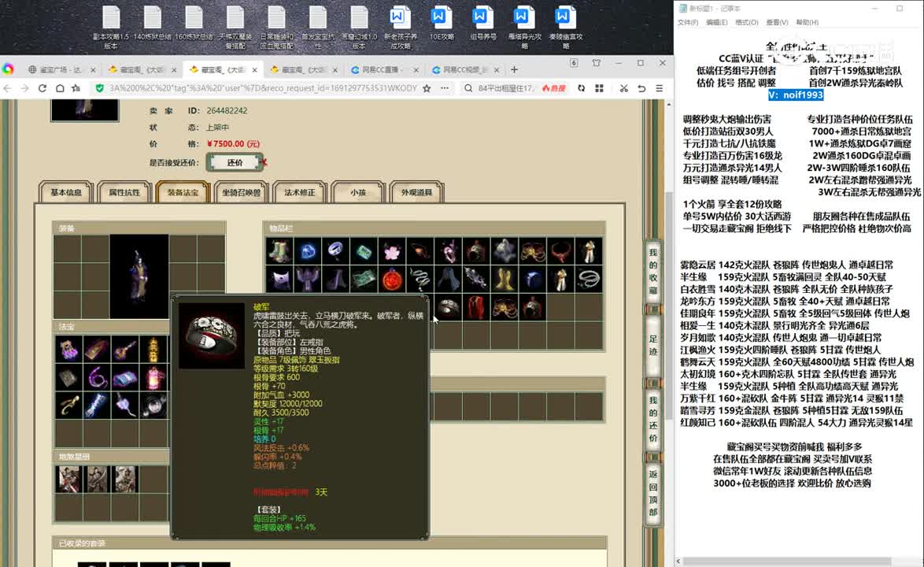This screenshot has width=924, height=567.
Task: Bookmark this page with the address bar star
Action: (x=427, y=88)
